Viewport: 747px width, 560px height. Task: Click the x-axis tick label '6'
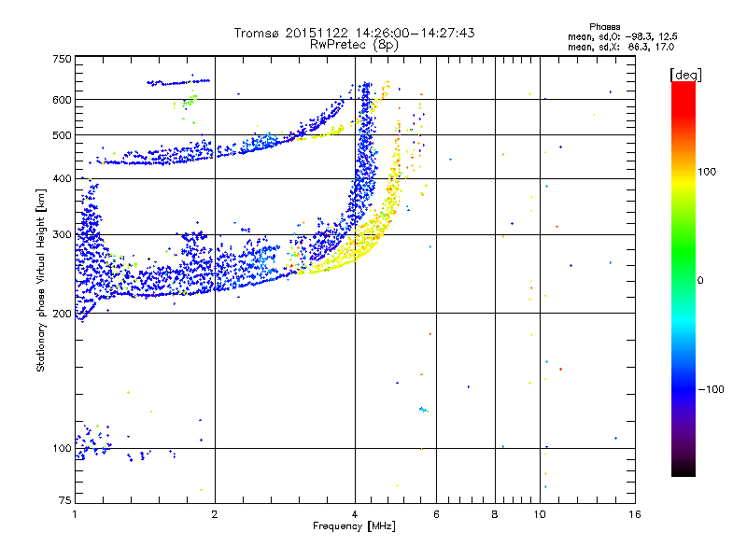point(436,514)
